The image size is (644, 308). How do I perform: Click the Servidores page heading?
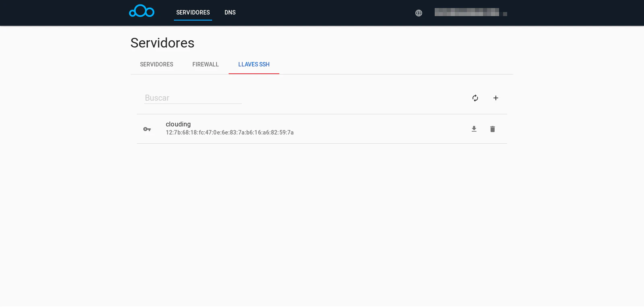tap(162, 43)
